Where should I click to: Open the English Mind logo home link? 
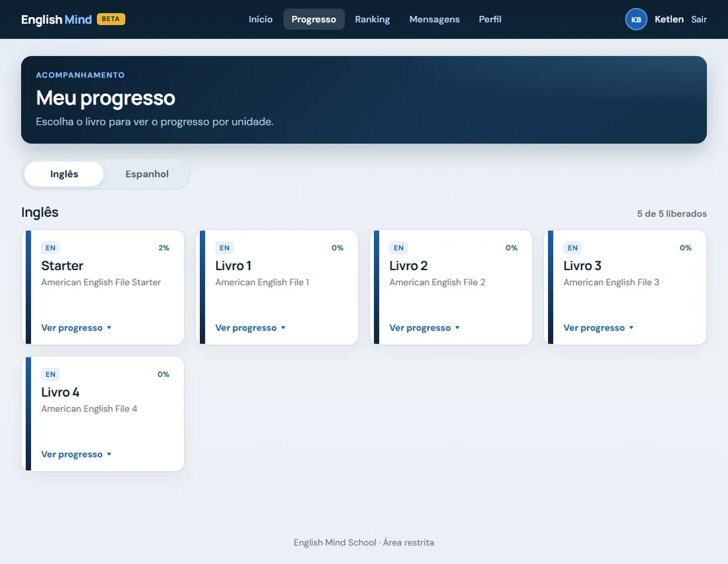56,19
